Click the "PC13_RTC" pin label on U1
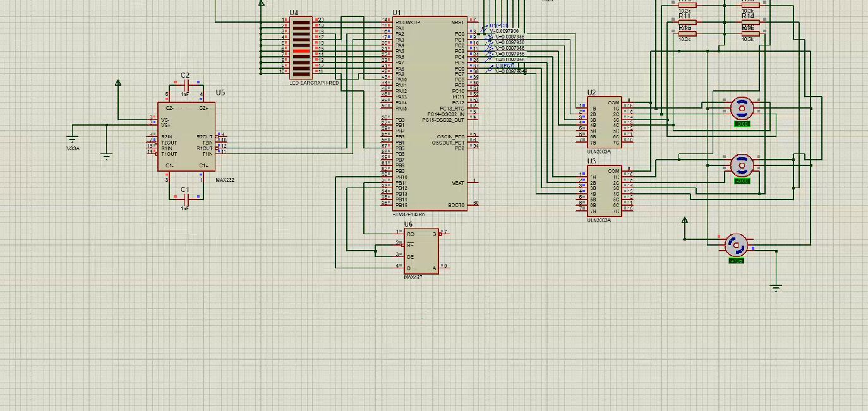 452,109
